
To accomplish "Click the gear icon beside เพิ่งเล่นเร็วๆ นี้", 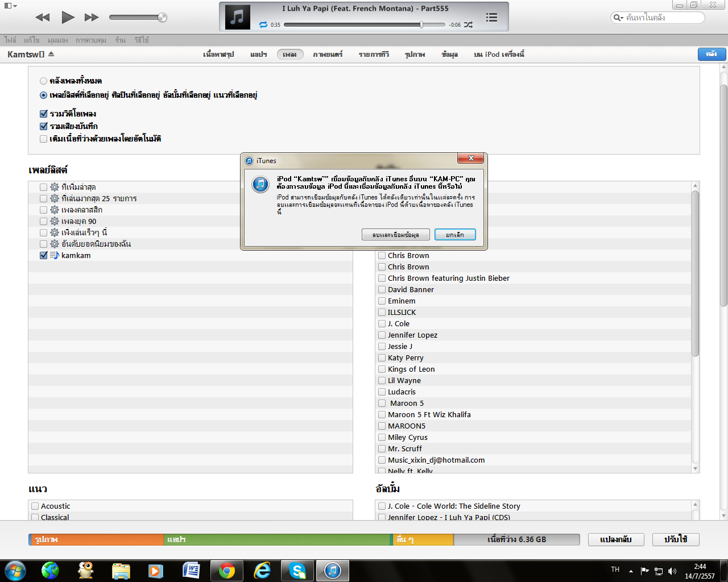I will [55, 232].
